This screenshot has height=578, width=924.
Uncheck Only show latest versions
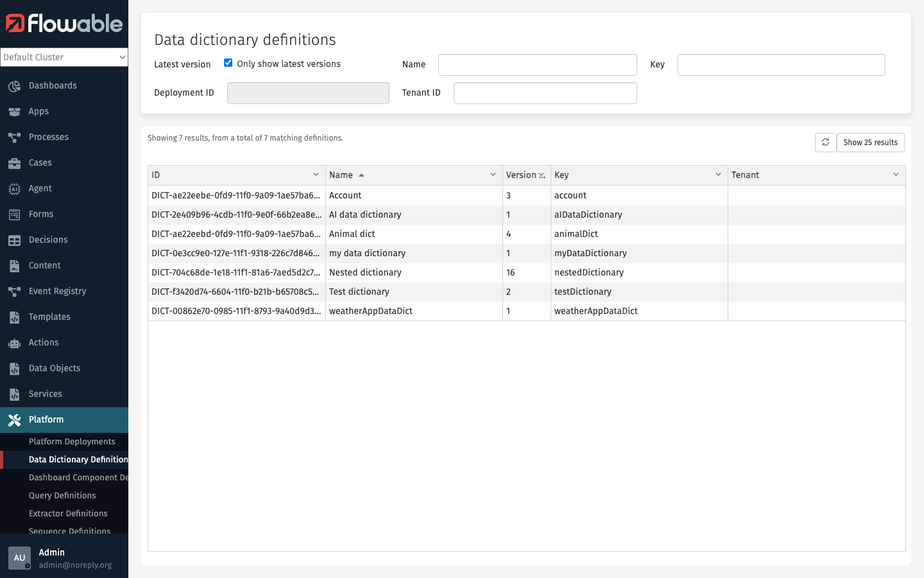[228, 62]
